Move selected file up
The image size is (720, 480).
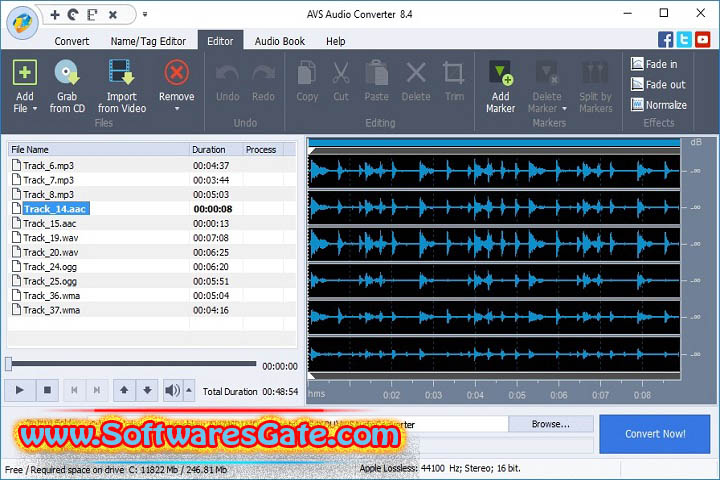click(124, 390)
